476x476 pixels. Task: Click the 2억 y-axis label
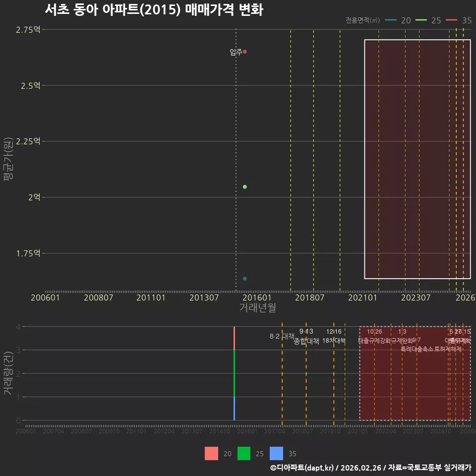(34, 197)
